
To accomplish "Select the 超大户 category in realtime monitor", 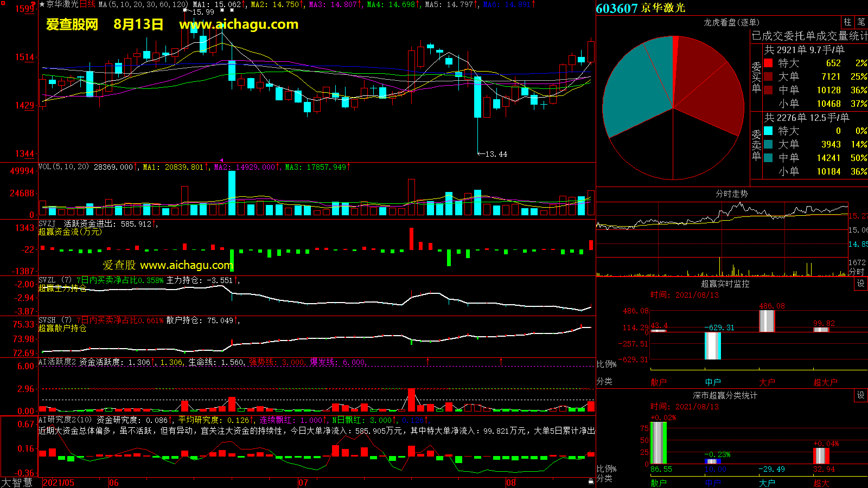I will coord(825,382).
